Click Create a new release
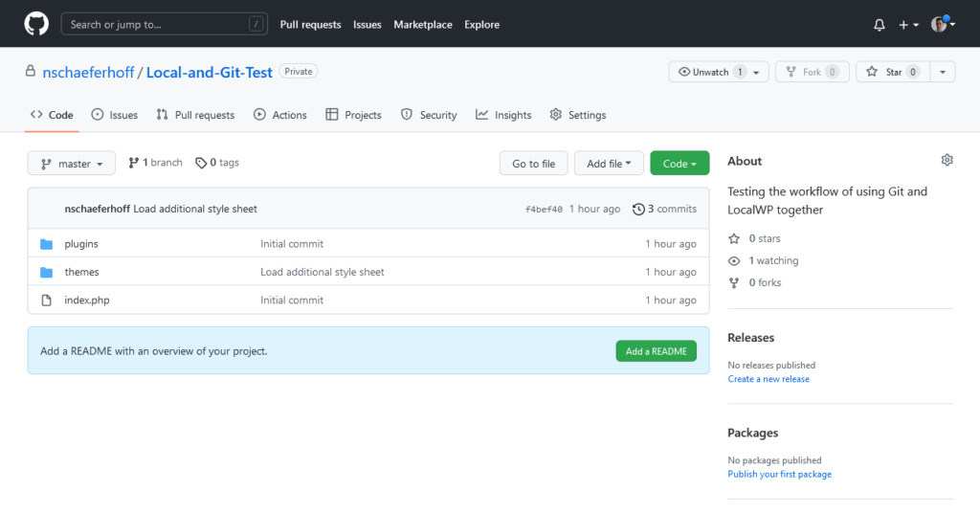The image size is (980, 513). pos(768,379)
